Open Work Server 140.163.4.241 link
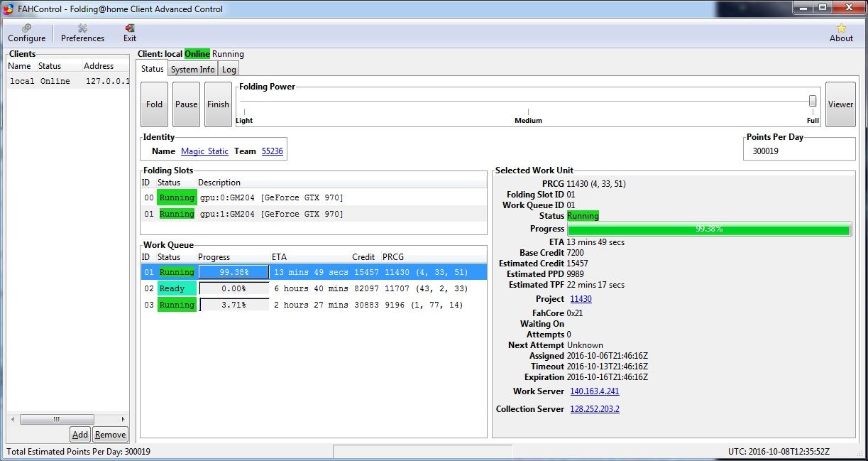 (x=594, y=391)
